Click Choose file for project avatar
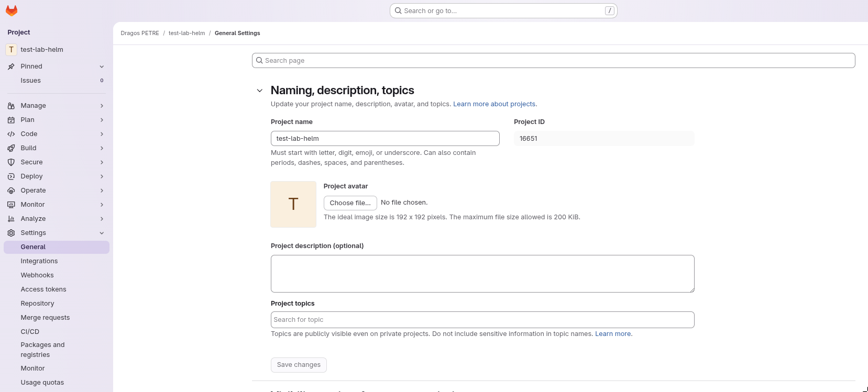Image resolution: width=868 pixels, height=392 pixels. point(350,203)
